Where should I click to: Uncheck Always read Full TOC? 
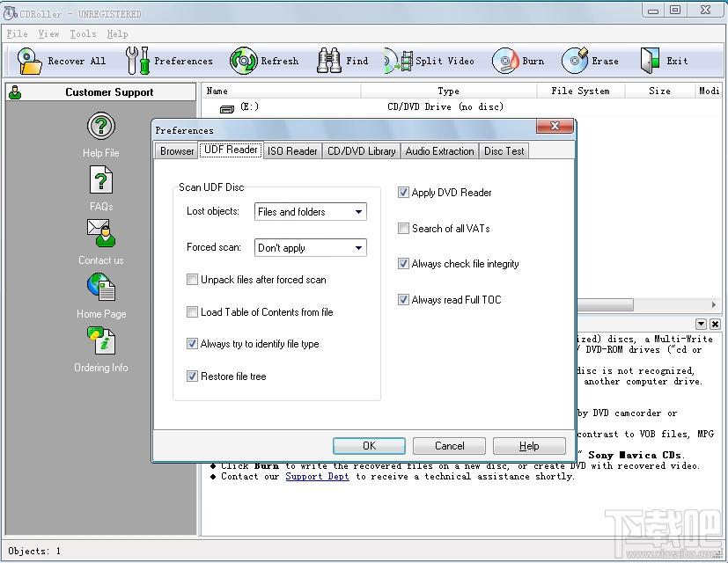pos(403,299)
